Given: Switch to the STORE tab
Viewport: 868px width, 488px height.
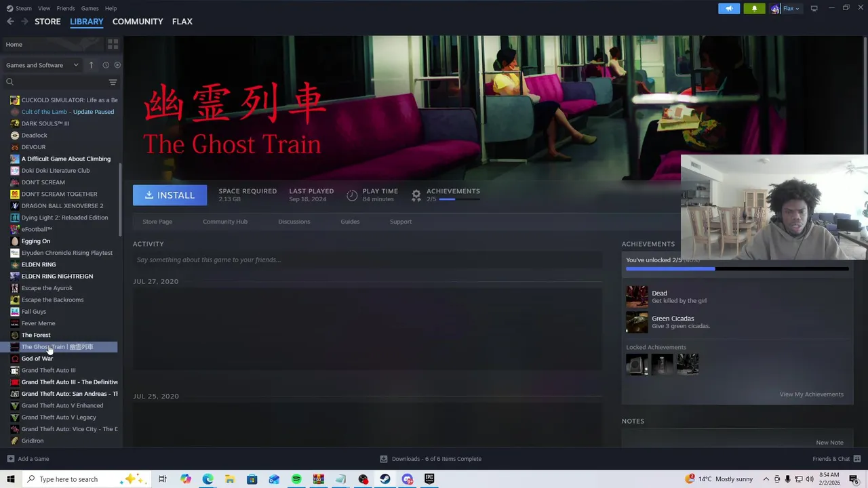Looking at the screenshot, I should tap(47, 22).
